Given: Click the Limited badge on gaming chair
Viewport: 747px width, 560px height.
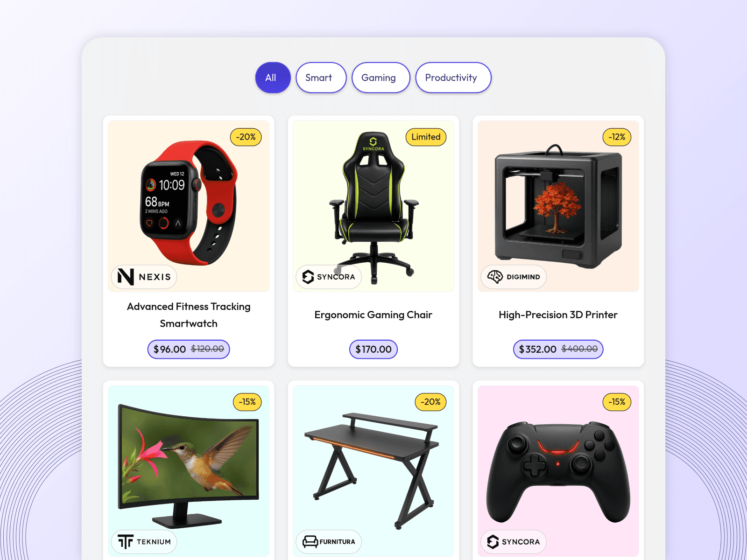Looking at the screenshot, I should click(x=426, y=137).
